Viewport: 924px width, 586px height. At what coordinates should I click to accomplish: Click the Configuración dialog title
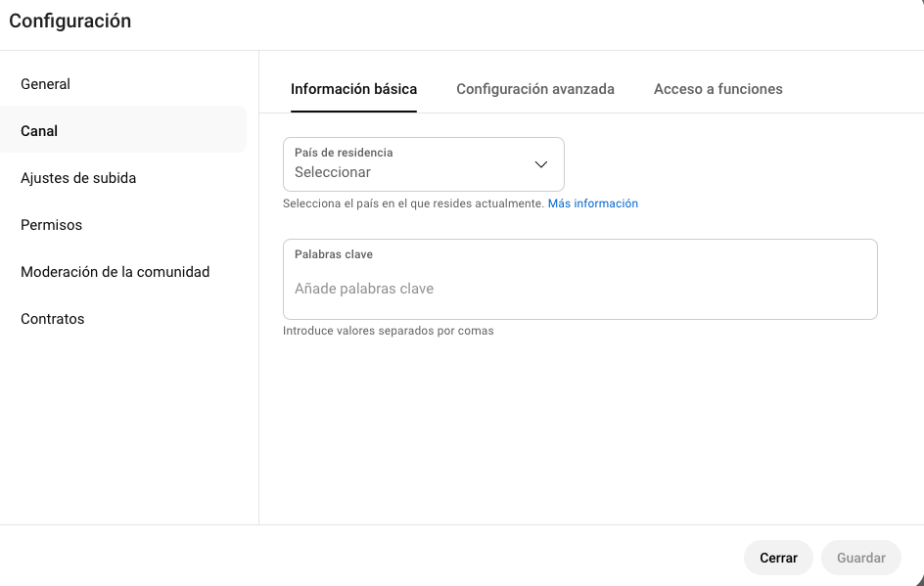click(x=69, y=21)
